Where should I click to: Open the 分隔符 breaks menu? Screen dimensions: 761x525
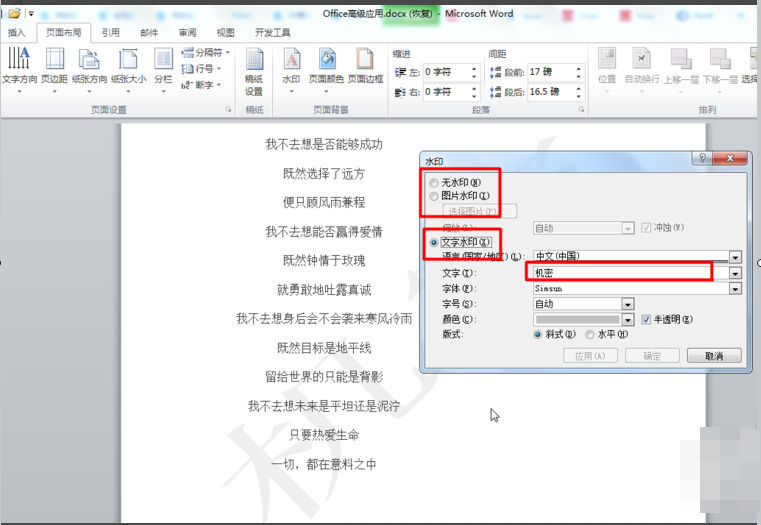[205, 52]
